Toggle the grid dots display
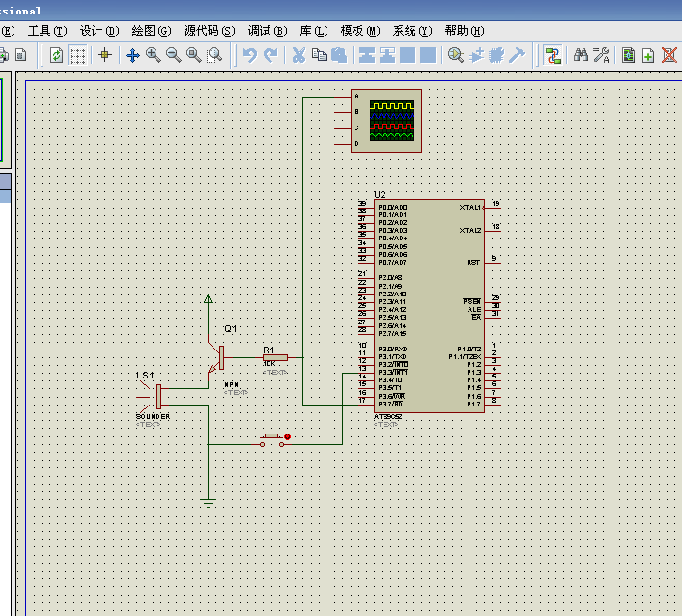 click(x=77, y=56)
